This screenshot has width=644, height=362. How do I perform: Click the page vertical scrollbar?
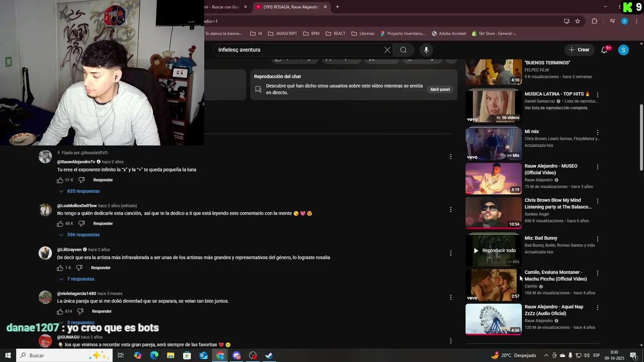point(641,137)
